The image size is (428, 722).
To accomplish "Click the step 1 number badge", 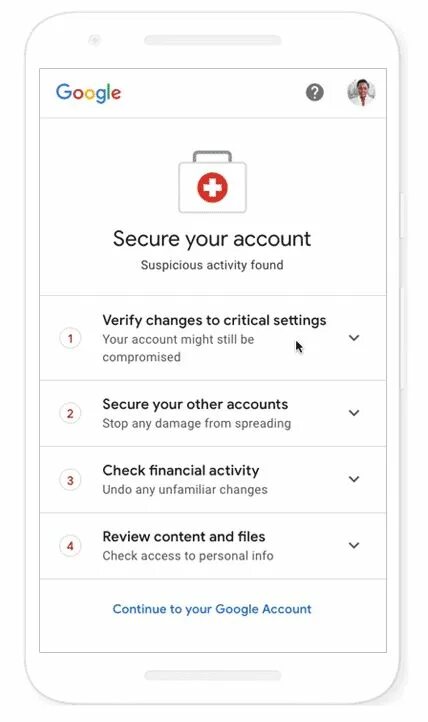I will coord(70,338).
